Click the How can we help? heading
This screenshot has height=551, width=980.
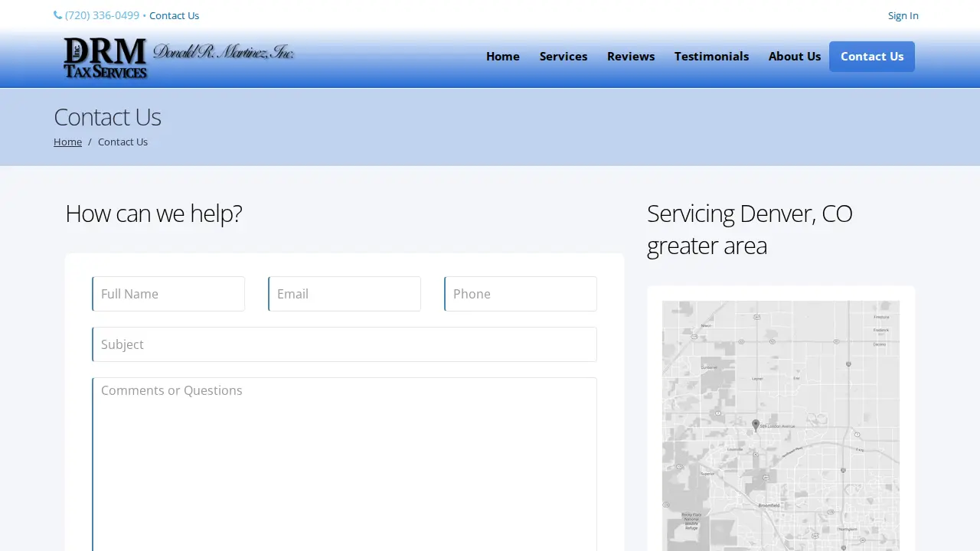coord(153,213)
